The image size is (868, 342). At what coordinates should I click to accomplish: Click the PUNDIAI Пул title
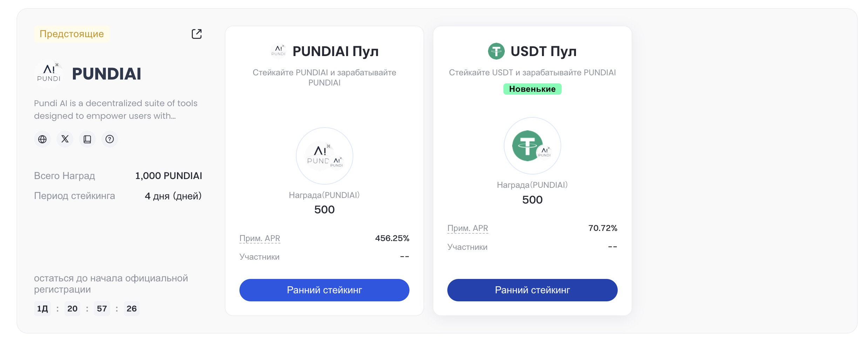tap(335, 51)
